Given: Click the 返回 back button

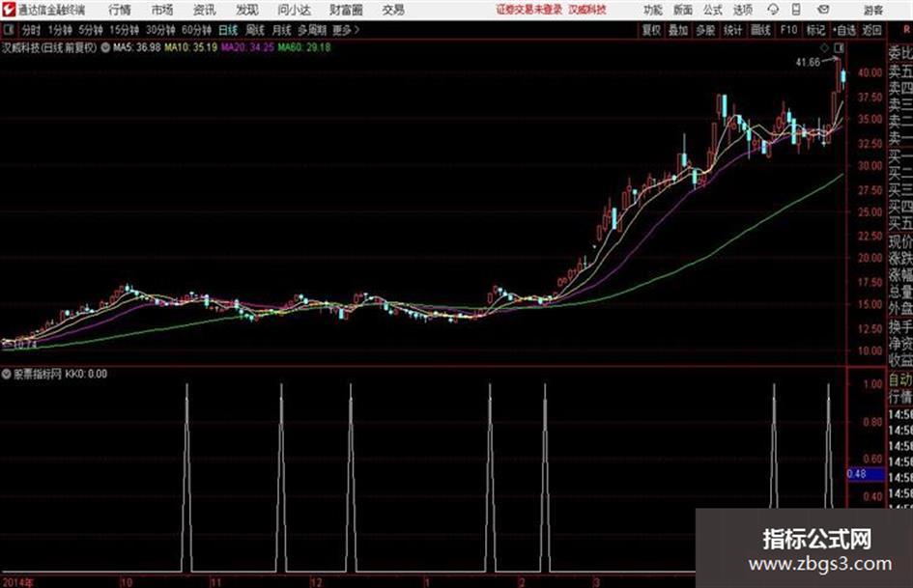Looking at the screenshot, I should [871, 30].
